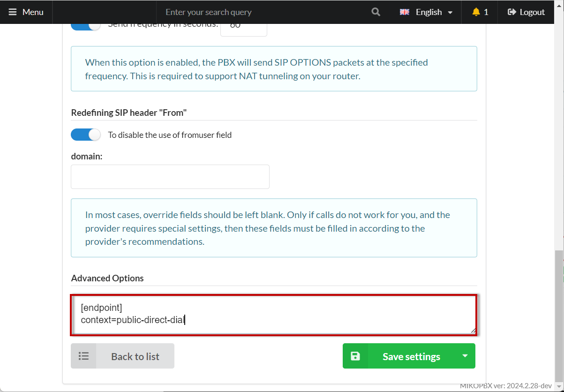Click the floppy disk save icon
This screenshot has height=392, width=564.
pos(355,356)
